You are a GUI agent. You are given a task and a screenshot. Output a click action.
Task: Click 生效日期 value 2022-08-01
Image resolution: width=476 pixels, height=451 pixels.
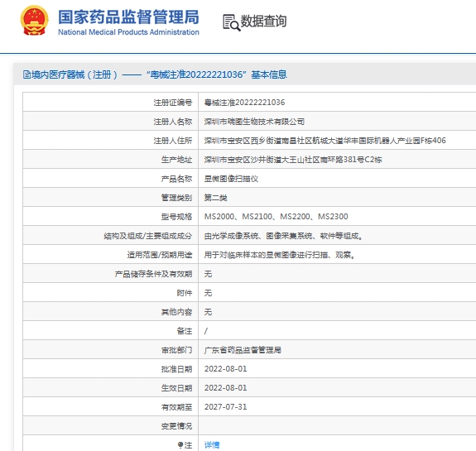225,388
